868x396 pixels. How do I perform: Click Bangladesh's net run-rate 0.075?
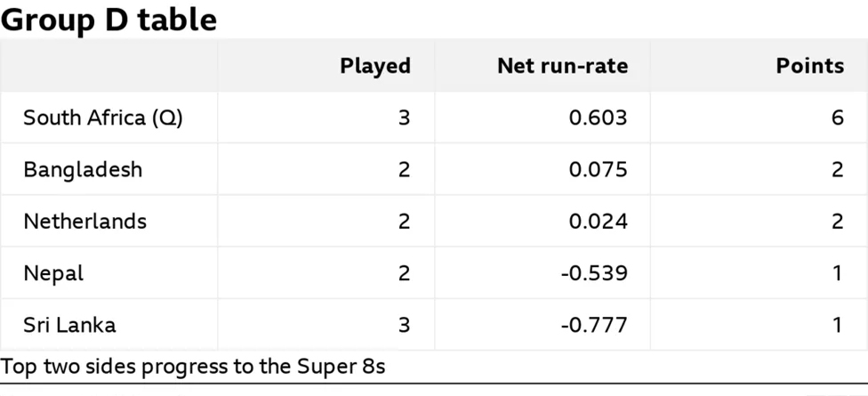point(599,169)
